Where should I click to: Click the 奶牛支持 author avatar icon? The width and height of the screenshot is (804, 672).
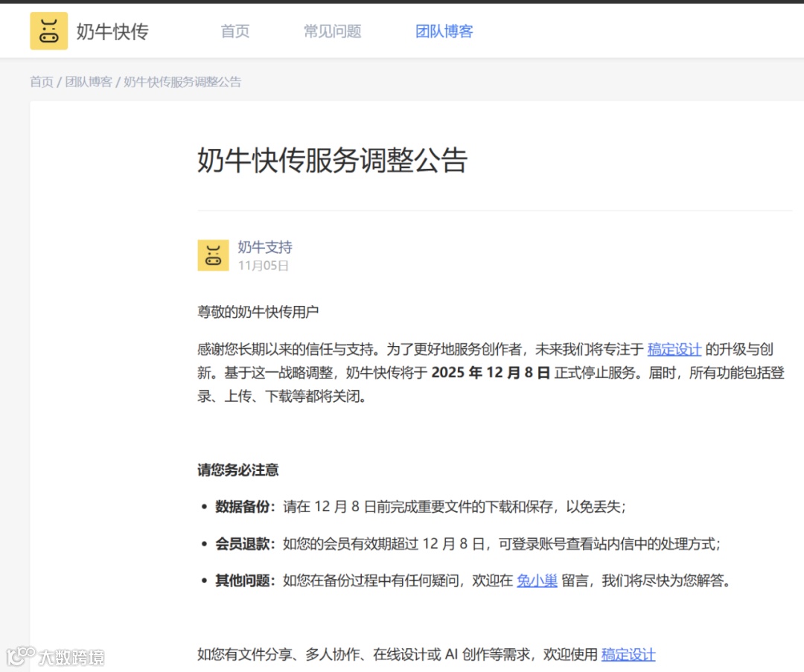coord(214,255)
